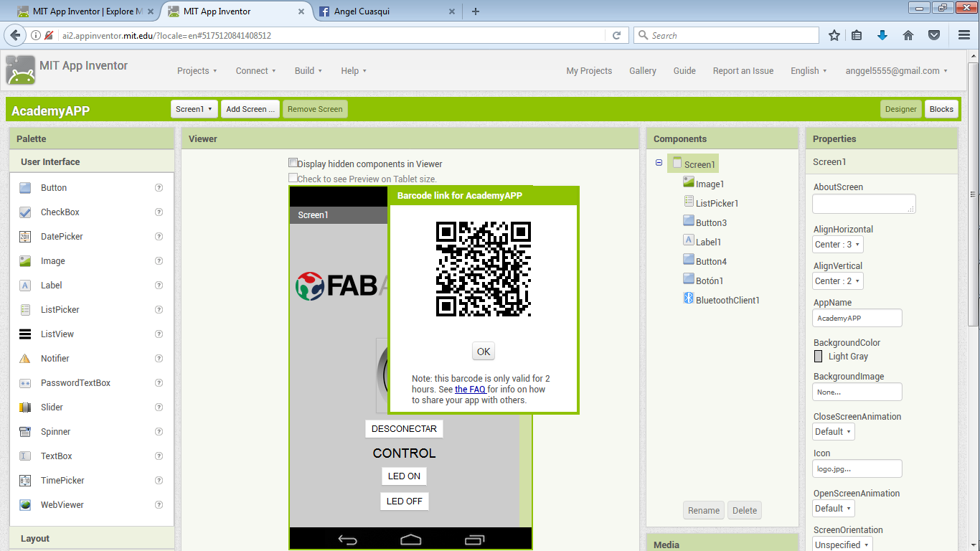Screen dimensions: 980x551
Task: Choose the Label palette icon
Action: point(25,286)
